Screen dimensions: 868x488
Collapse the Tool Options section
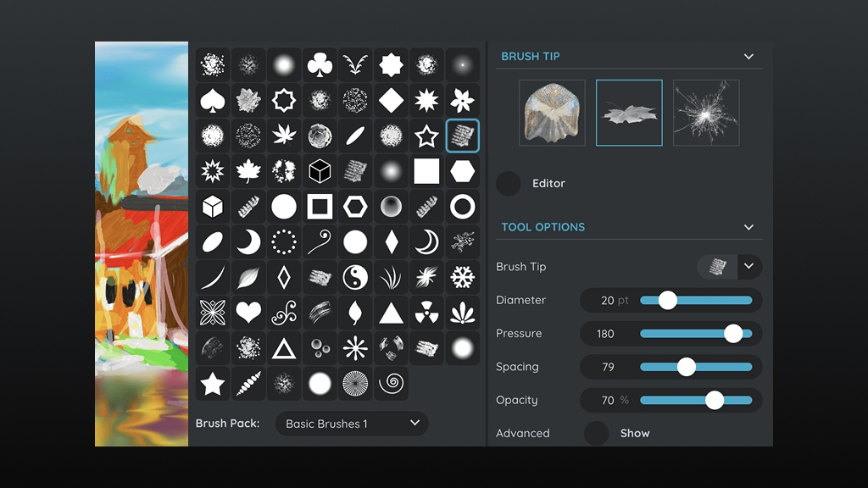point(748,227)
